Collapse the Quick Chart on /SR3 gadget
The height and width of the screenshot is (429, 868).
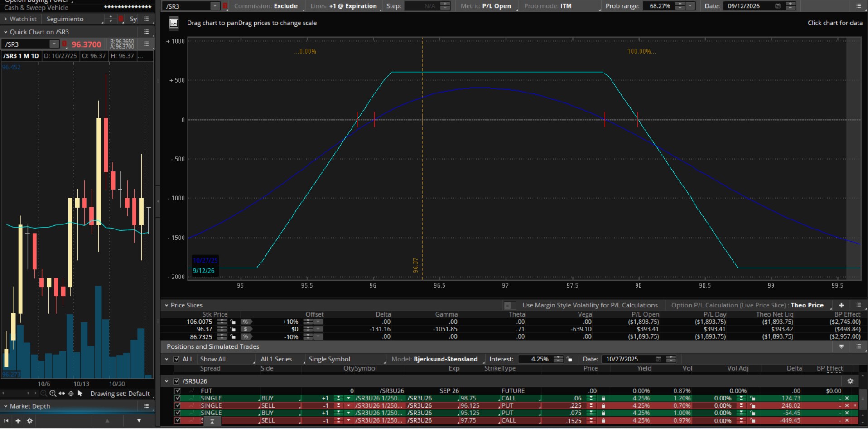6,32
